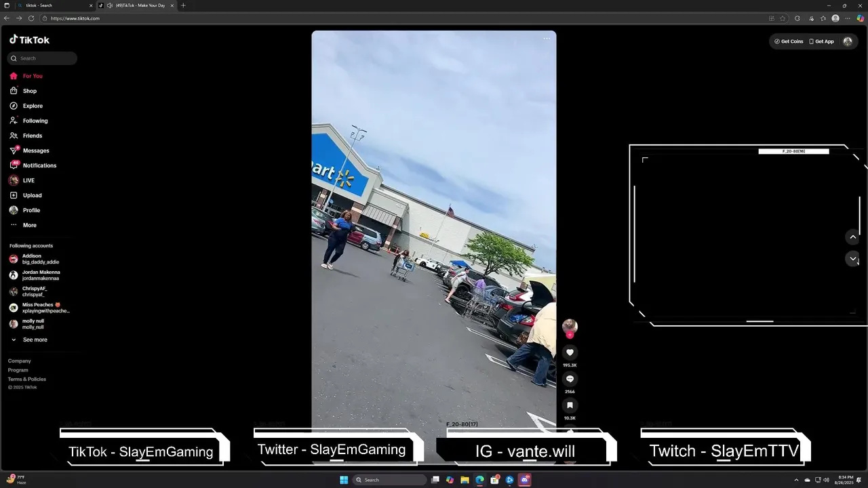868x488 pixels.
Task: Close the tiktok - Search tab
Action: (x=91, y=5)
